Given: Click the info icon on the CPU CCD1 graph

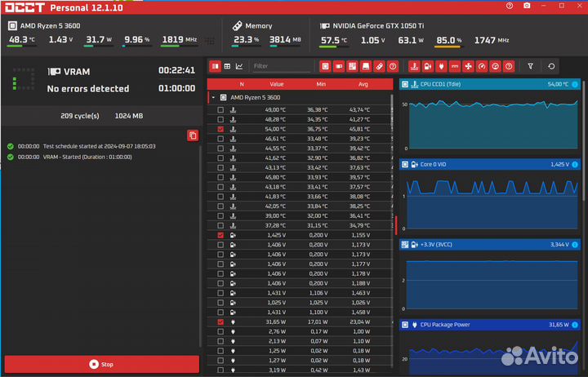Looking at the screenshot, I should click(x=575, y=84).
